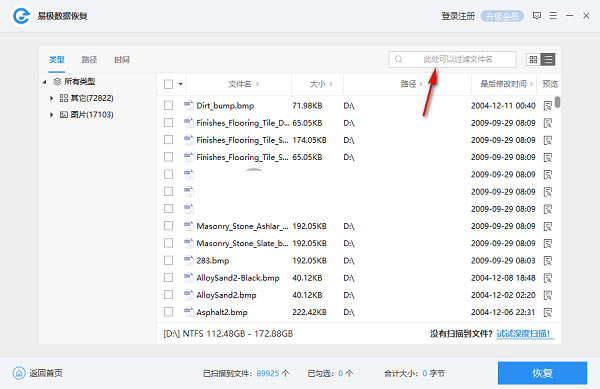Image resolution: width=600 pixels, height=389 pixels.
Task: Toggle the select-all files checkbox
Action: tap(168, 84)
